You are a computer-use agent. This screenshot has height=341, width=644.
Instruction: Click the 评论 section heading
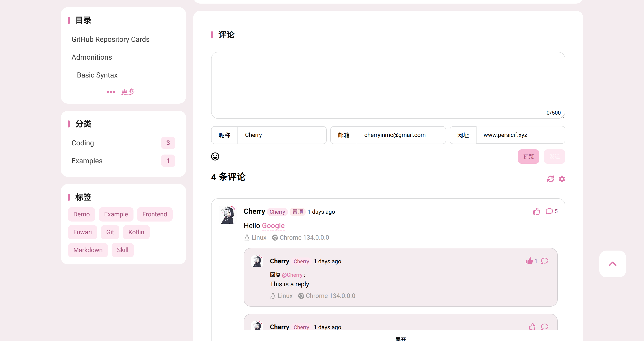coord(226,35)
